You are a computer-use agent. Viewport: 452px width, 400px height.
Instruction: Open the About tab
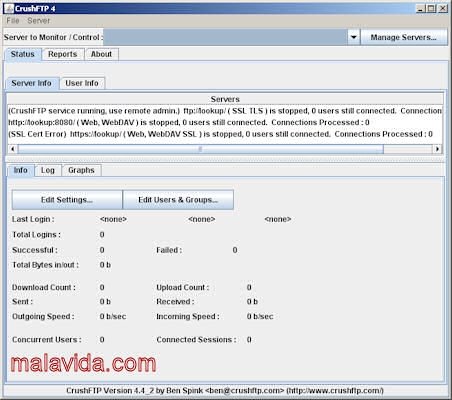[x=101, y=54]
